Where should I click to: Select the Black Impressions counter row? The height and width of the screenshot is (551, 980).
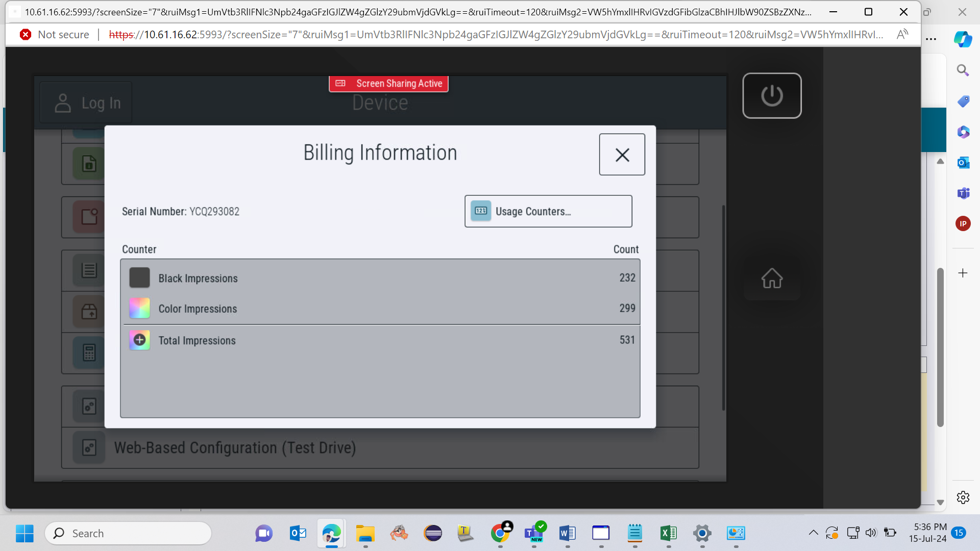coord(380,278)
